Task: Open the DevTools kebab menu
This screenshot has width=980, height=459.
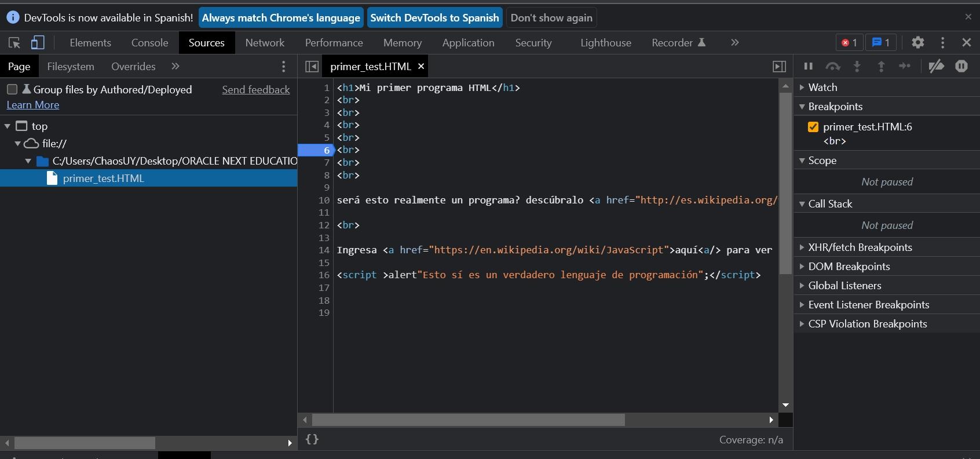Action: pyautogui.click(x=943, y=42)
